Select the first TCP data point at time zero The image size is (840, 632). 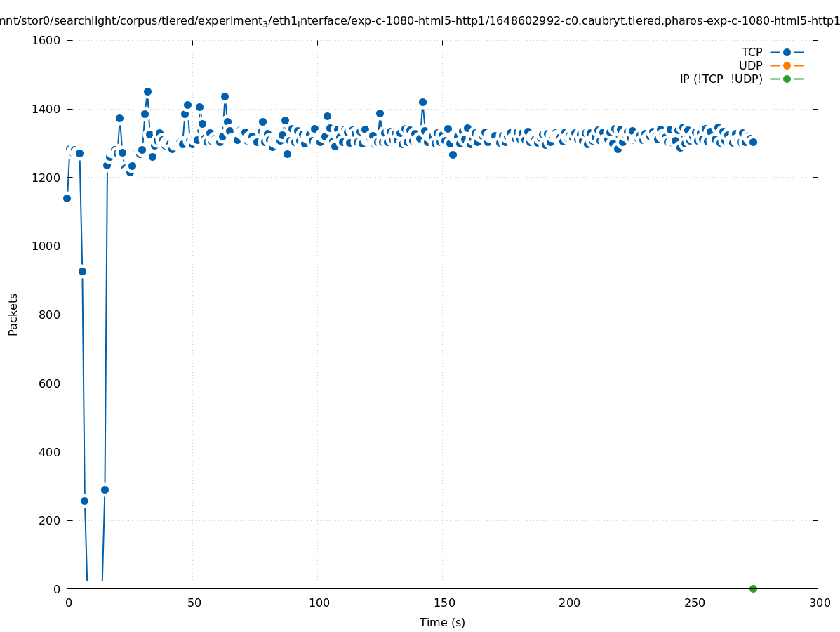point(67,198)
